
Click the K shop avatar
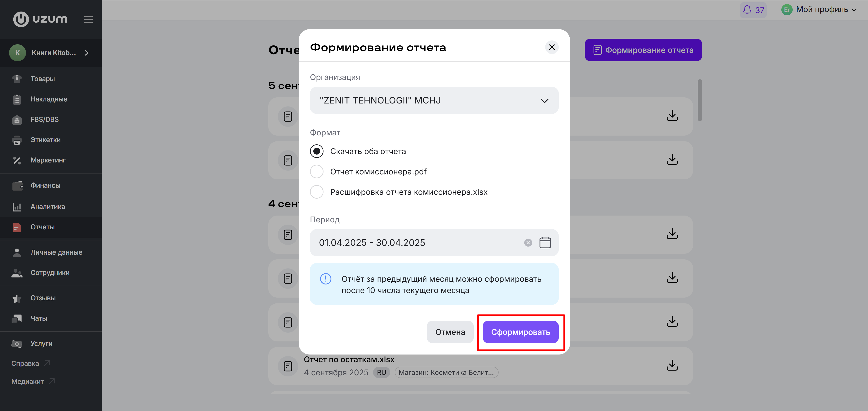click(x=17, y=53)
